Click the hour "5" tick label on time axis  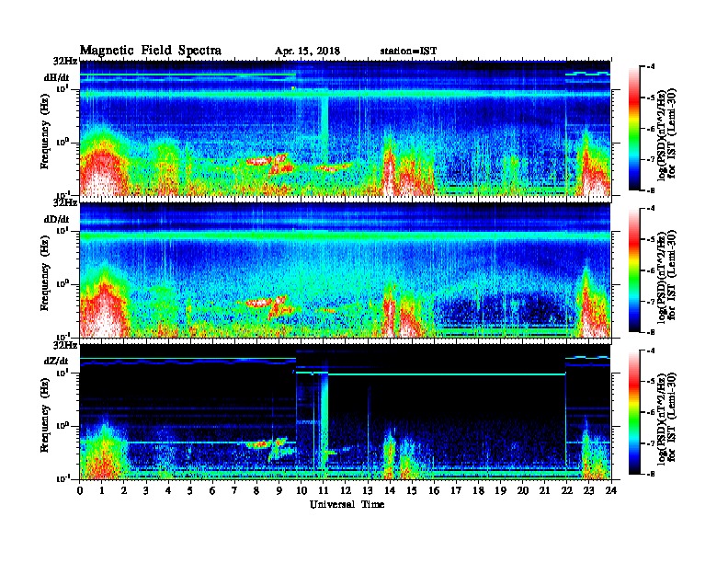(x=190, y=491)
